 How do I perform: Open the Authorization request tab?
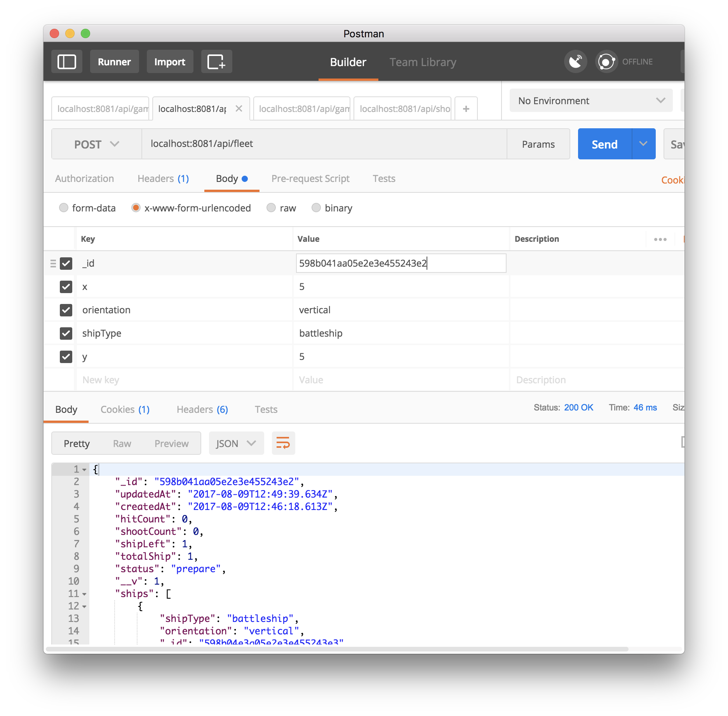(x=84, y=179)
